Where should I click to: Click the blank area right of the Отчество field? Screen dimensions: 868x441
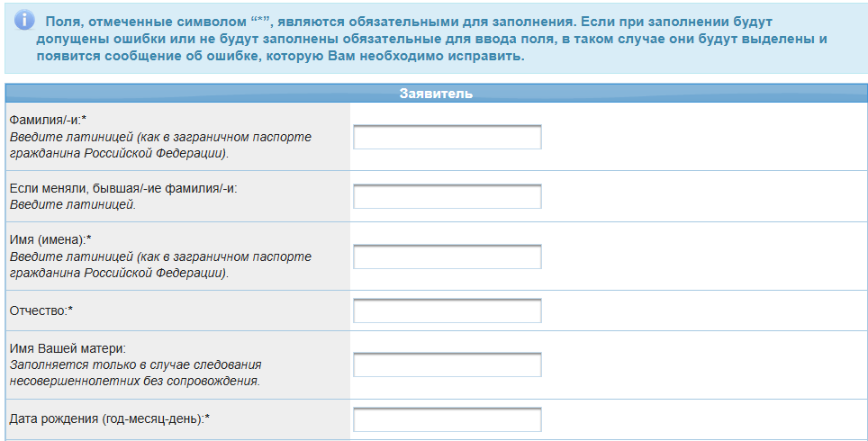(702, 310)
